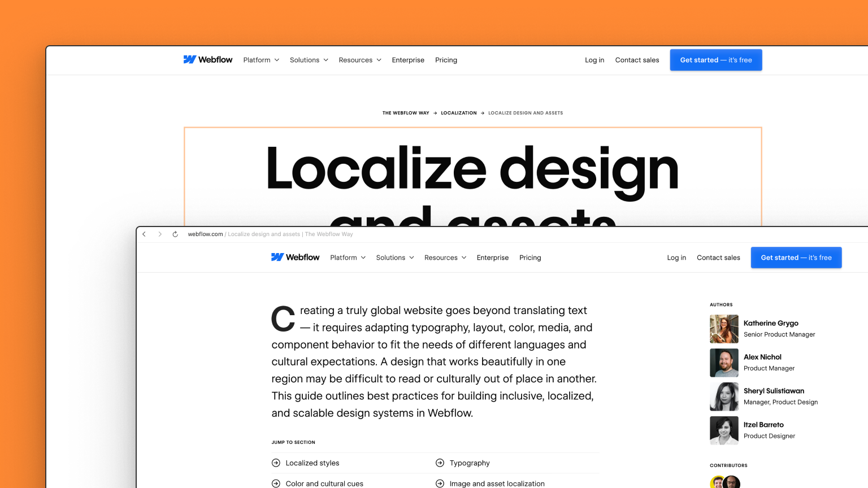868x488 pixels.
Task: Click Log in link in the front window
Action: click(x=676, y=258)
